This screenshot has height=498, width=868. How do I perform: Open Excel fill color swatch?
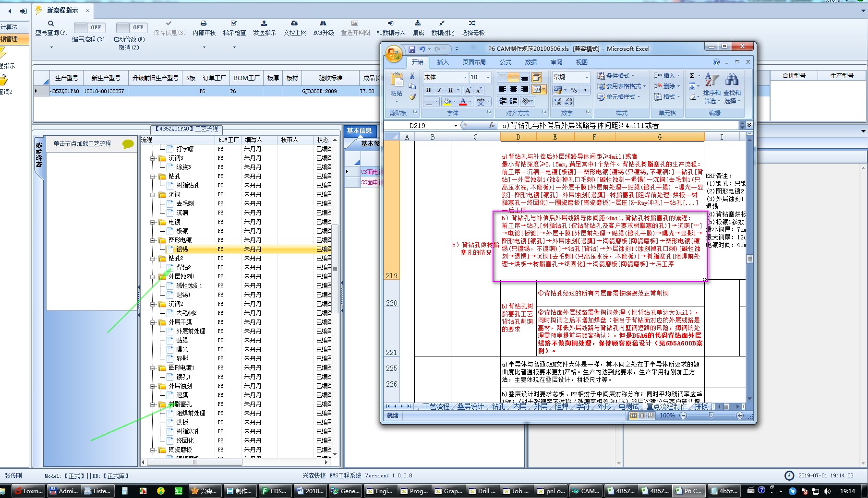447,102
